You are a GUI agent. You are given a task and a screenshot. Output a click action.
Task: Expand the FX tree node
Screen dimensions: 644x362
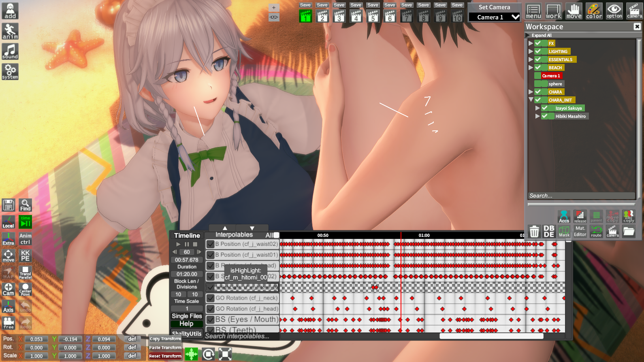[x=531, y=43]
